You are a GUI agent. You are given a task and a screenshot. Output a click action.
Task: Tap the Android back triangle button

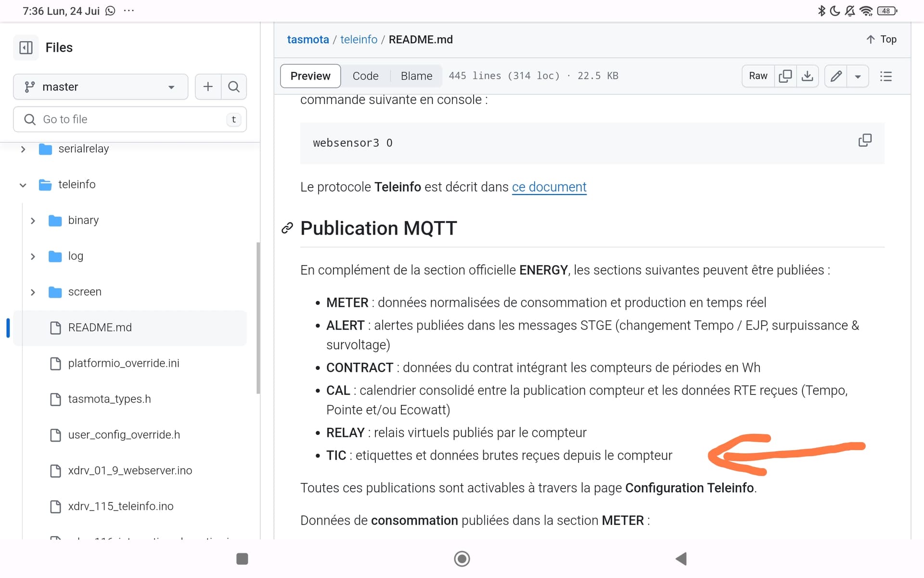tap(681, 559)
